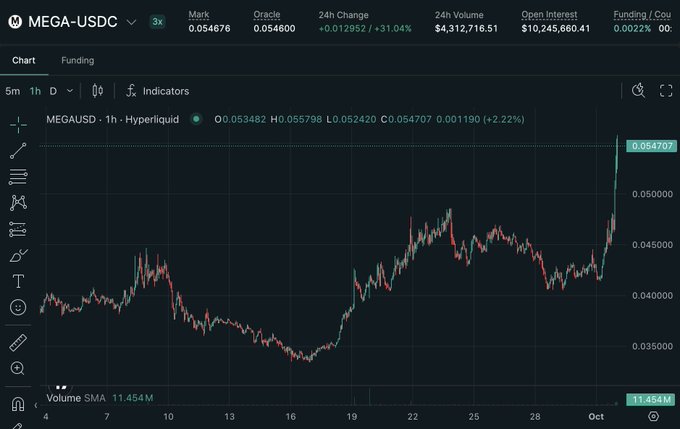Open quick search lightning icon
This screenshot has width=680, height=429.
638,90
